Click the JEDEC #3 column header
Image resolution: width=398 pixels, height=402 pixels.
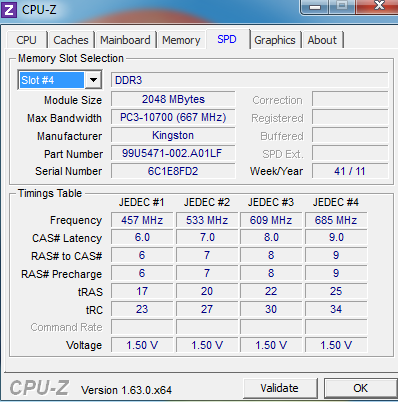pos(271,202)
